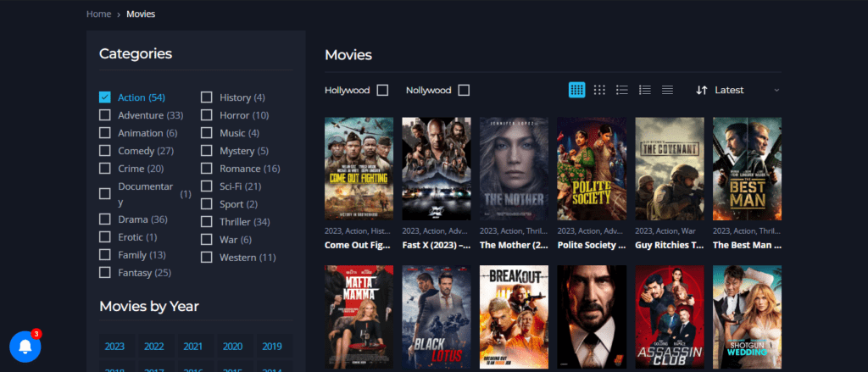Select the dense grid view icon

(x=576, y=90)
